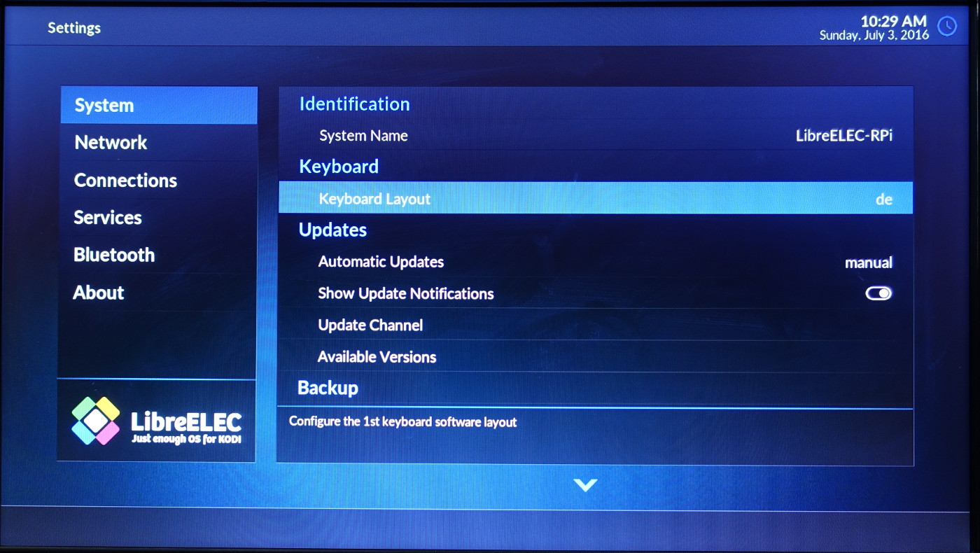Open the Connections category

(159, 181)
